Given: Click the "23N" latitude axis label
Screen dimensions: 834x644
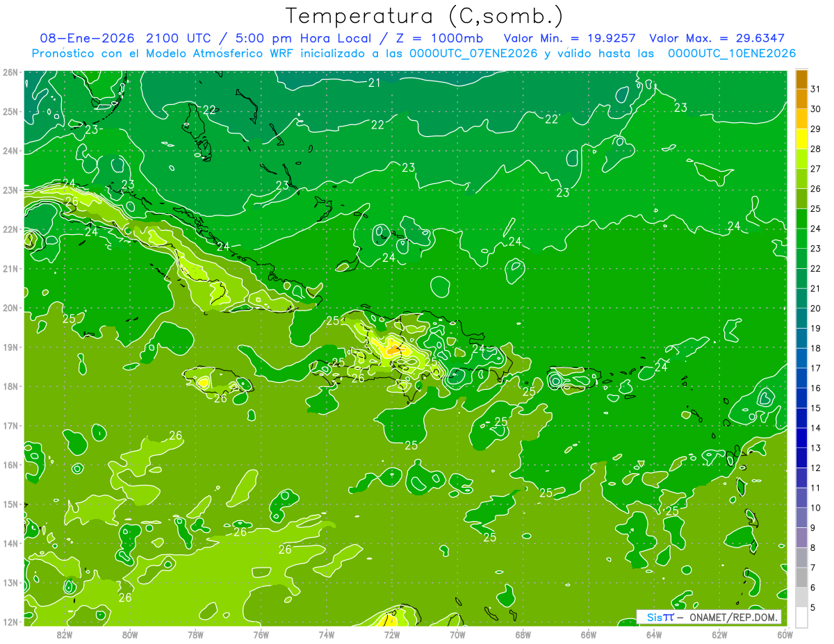Looking at the screenshot, I should pyautogui.click(x=10, y=190).
